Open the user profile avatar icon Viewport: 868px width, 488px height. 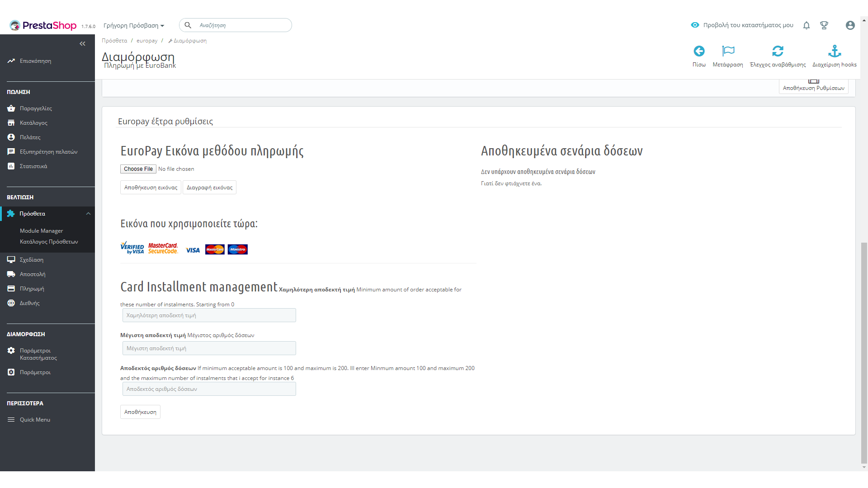click(850, 25)
